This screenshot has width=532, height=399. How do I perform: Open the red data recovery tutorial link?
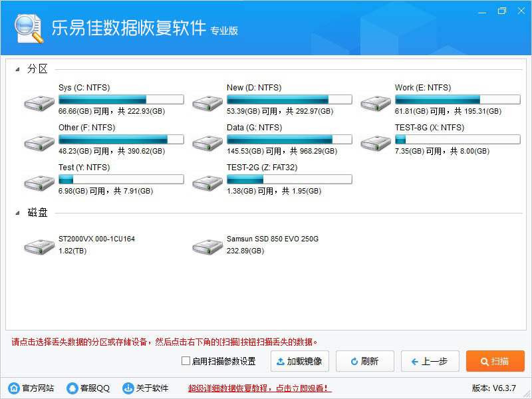point(259,388)
